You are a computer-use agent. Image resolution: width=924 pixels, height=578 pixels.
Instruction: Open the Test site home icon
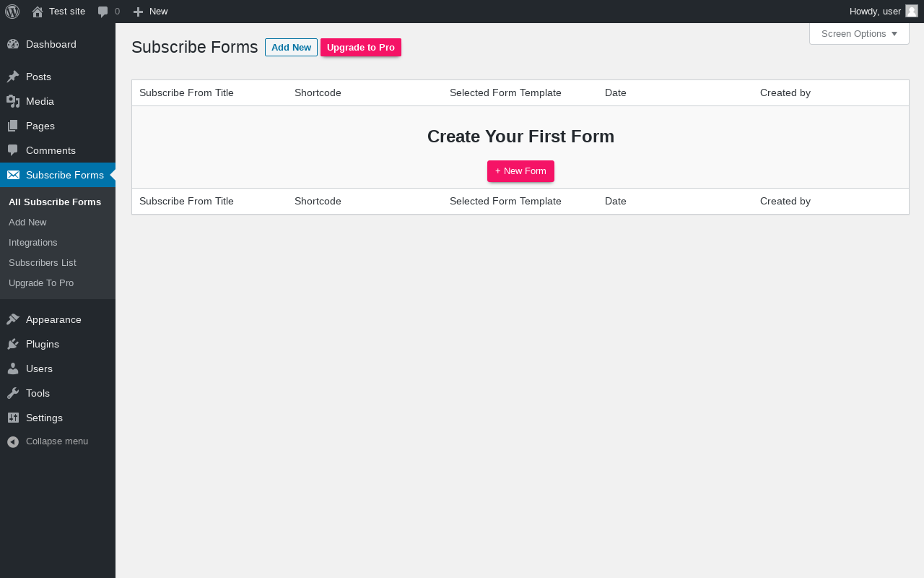pyautogui.click(x=38, y=12)
